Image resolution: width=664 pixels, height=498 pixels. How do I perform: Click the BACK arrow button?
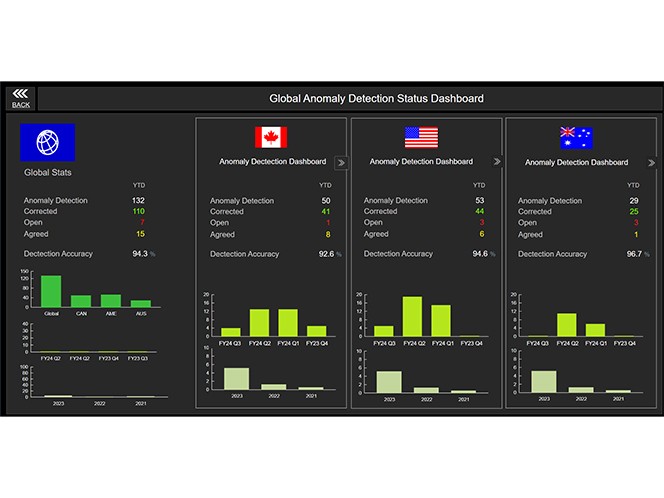(20, 98)
